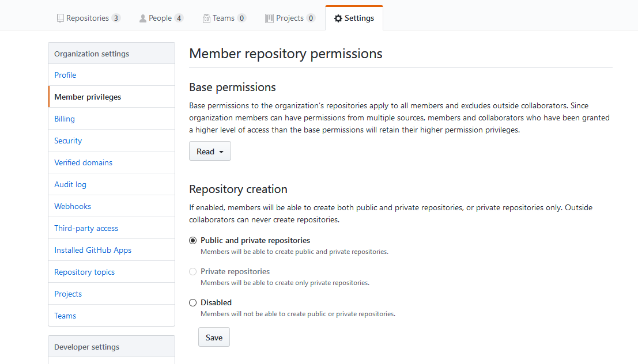Open the Webhooks settings section
The image size is (638, 364).
(73, 206)
